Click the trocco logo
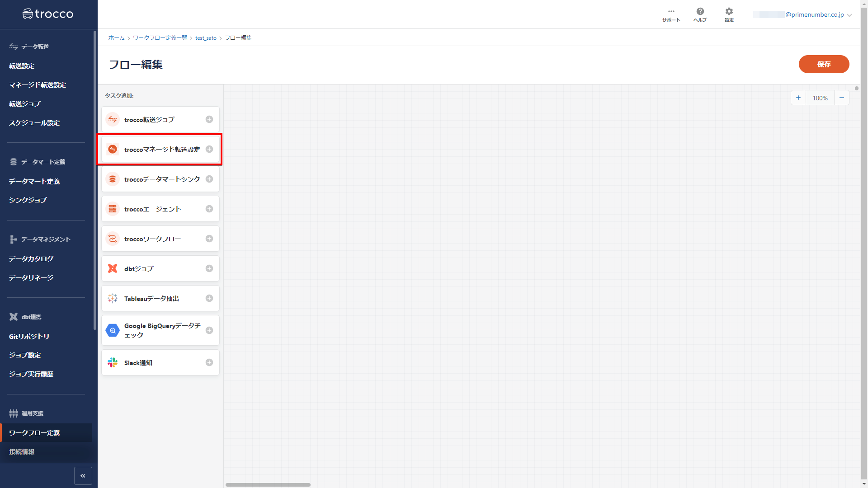This screenshot has width=868, height=488. pos(48,14)
